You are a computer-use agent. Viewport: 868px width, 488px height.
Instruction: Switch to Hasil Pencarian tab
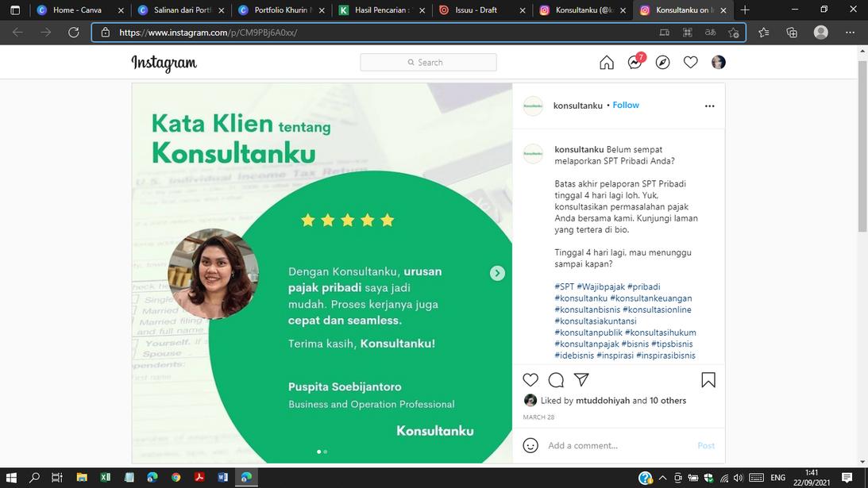tap(381, 10)
